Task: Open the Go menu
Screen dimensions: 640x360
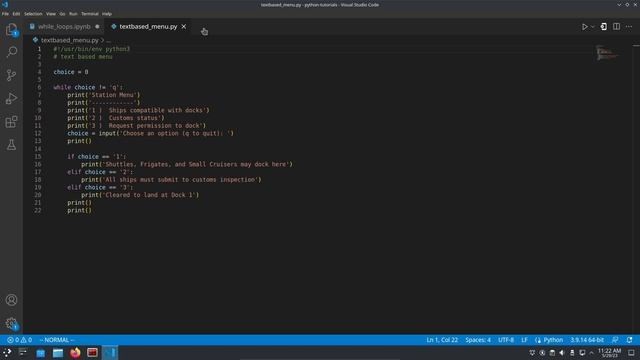Action: coord(62,14)
